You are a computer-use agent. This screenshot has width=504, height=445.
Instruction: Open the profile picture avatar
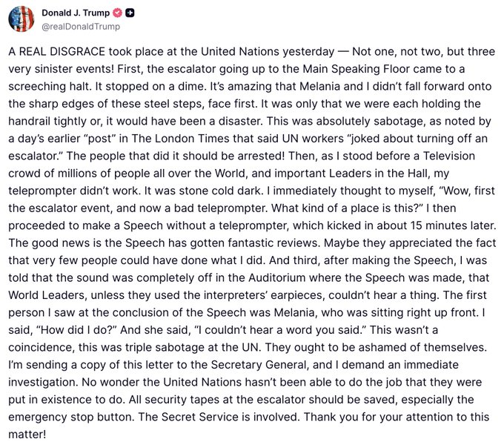(x=21, y=19)
